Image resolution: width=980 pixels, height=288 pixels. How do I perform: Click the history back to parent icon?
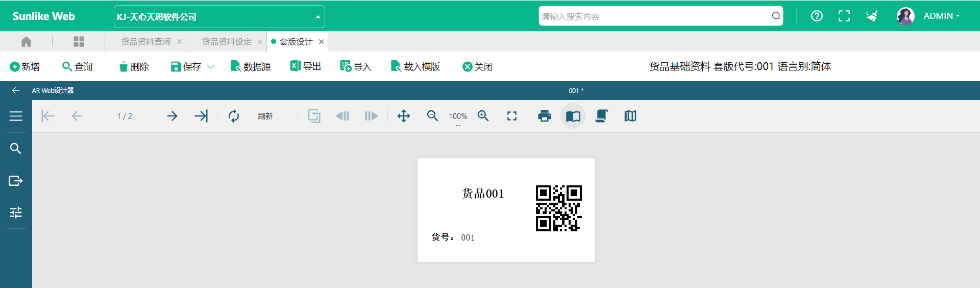[314, 116]
